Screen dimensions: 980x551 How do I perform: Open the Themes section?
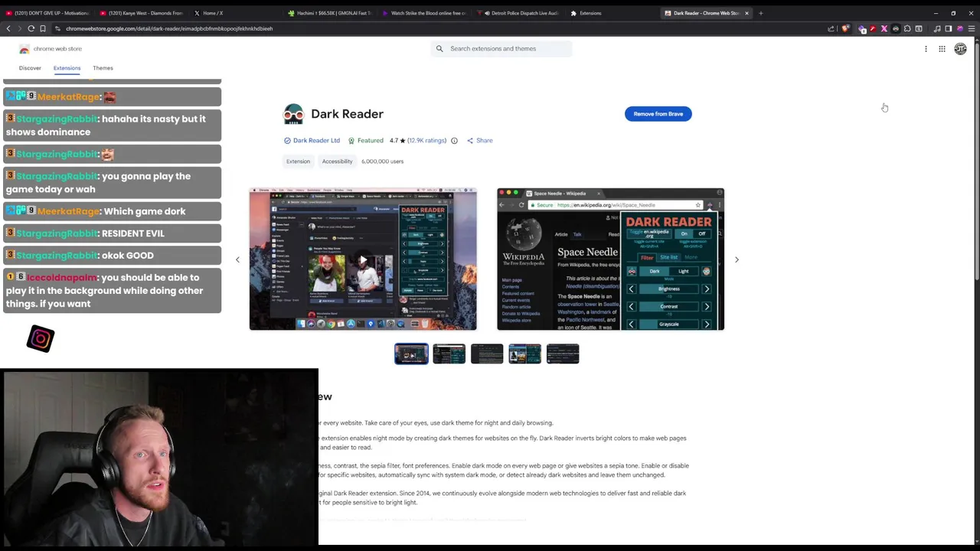(103, 68)
